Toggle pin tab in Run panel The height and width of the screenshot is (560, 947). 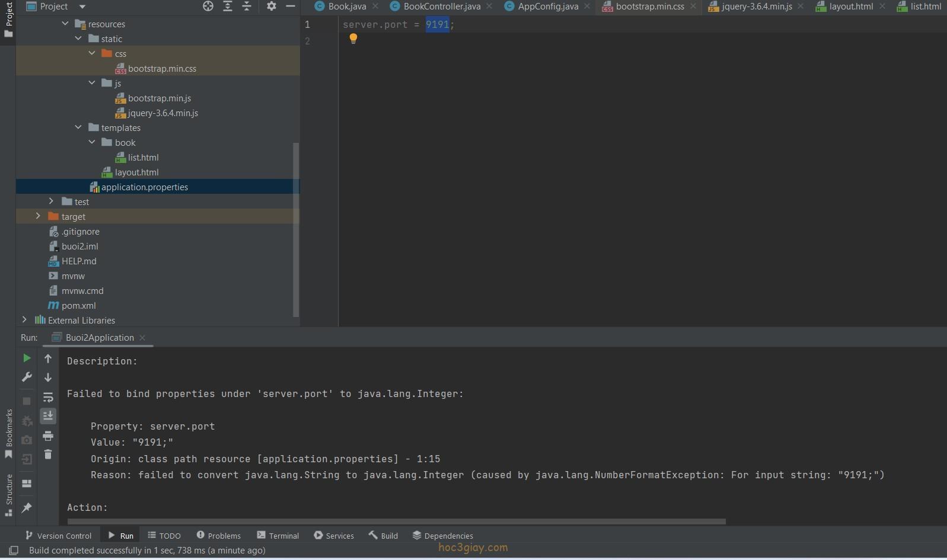27,508
